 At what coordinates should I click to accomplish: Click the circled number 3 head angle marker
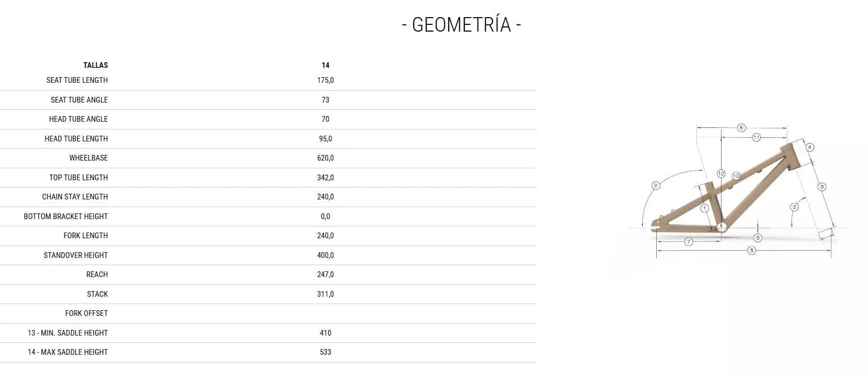coord(794,207)
